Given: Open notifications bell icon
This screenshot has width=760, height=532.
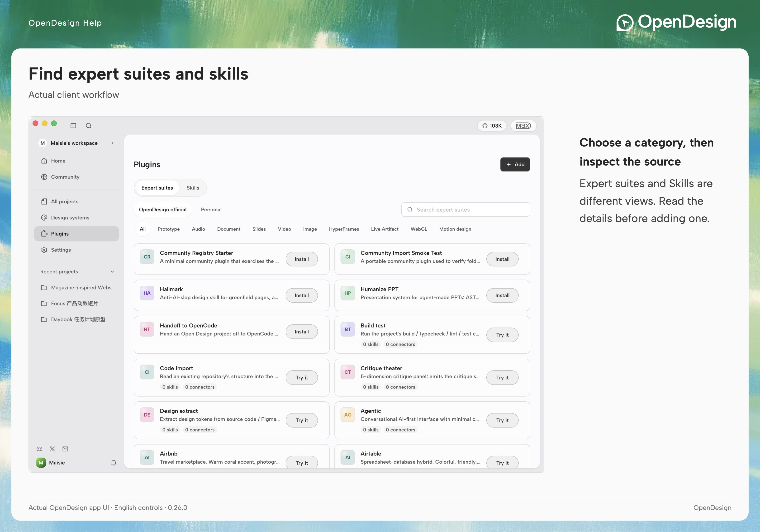Looking at the screenshot, I should 114,462.
